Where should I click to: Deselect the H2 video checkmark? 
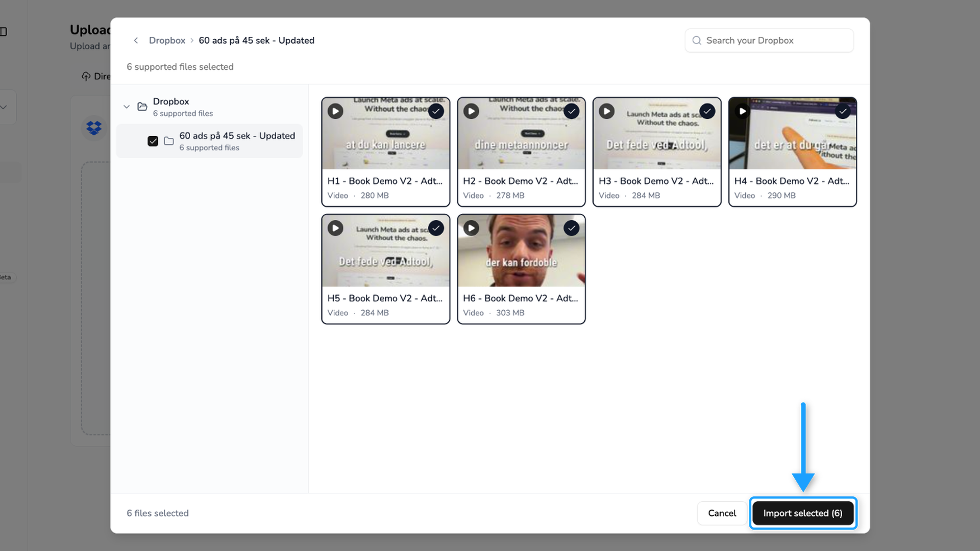click(572, 111)
